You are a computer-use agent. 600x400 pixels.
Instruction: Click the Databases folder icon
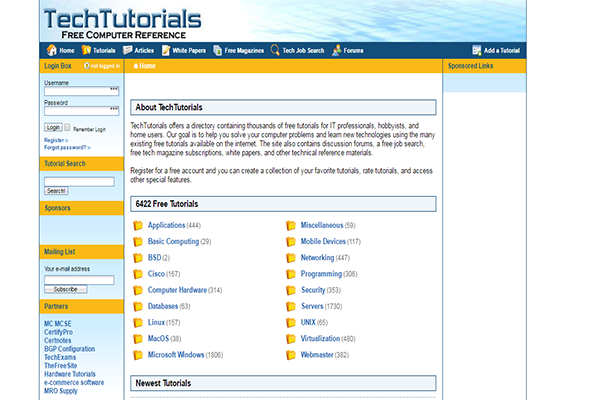tap(138, 306)
